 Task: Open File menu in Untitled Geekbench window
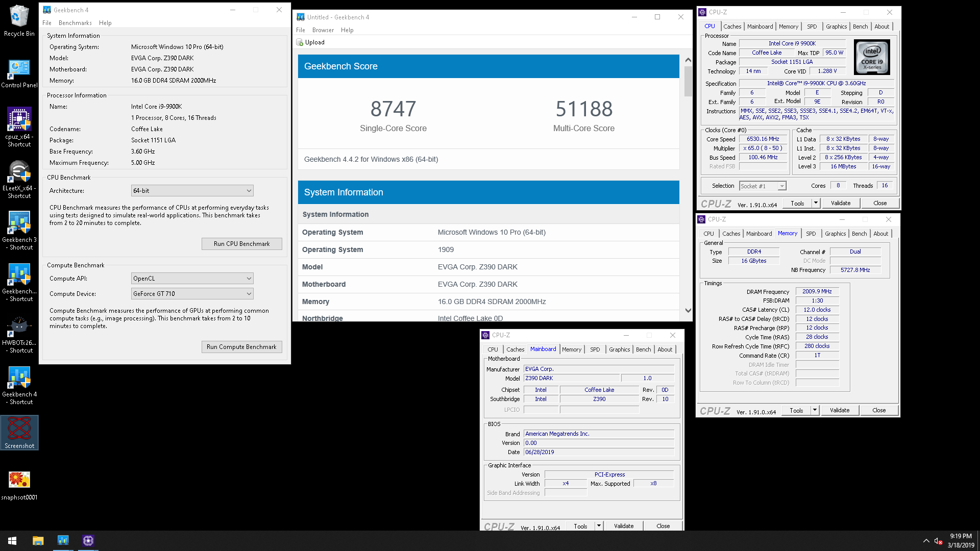coord(301,30)
